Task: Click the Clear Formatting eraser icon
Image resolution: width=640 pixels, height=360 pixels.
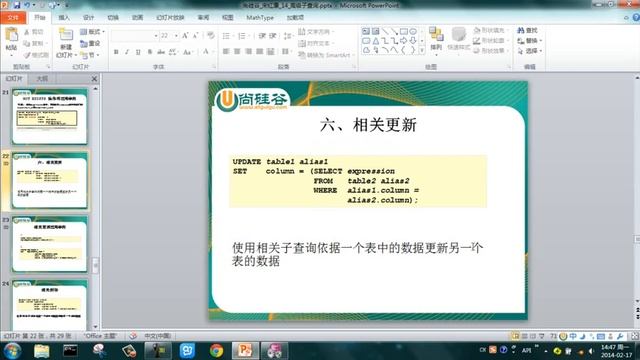Action: (211, 36)
